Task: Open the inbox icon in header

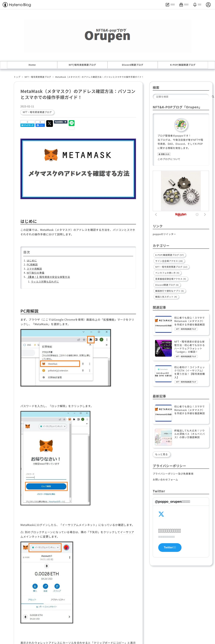Action: coord(181,5)
